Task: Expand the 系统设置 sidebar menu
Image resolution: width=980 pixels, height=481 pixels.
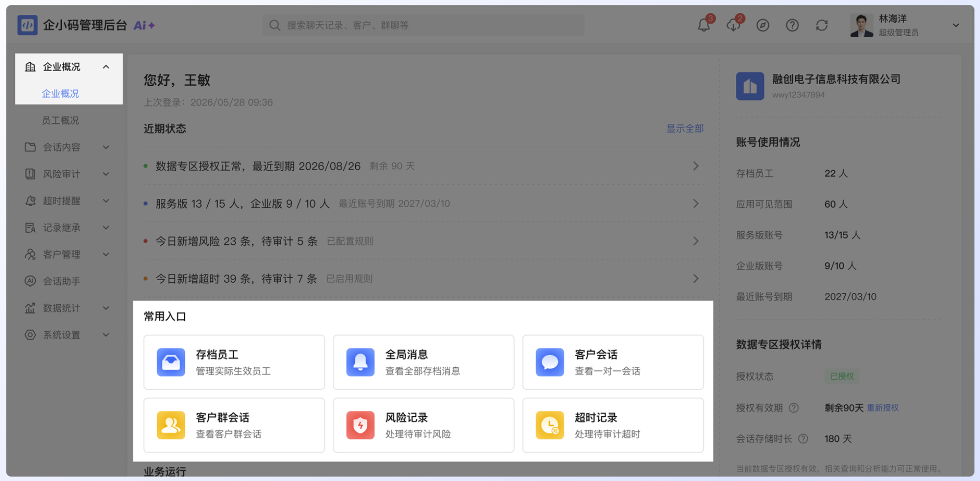Action: pos(106,335)
